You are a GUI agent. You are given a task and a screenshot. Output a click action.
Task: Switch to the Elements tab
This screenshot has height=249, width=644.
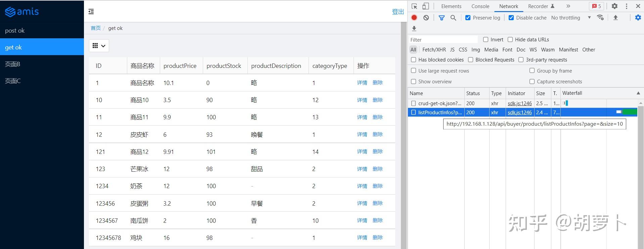451,6
